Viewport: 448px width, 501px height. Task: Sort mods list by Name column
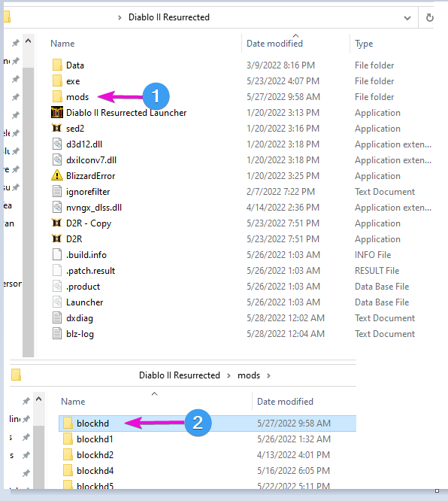point(73,402)
